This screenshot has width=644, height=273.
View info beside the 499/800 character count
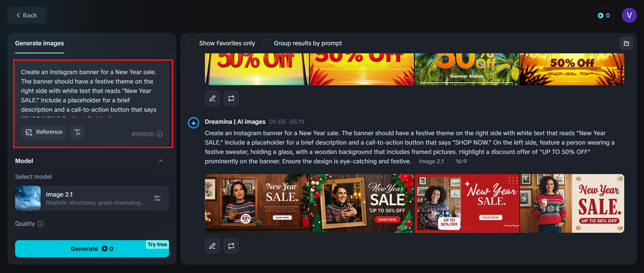pyautogui.click(x=159, y=134)
